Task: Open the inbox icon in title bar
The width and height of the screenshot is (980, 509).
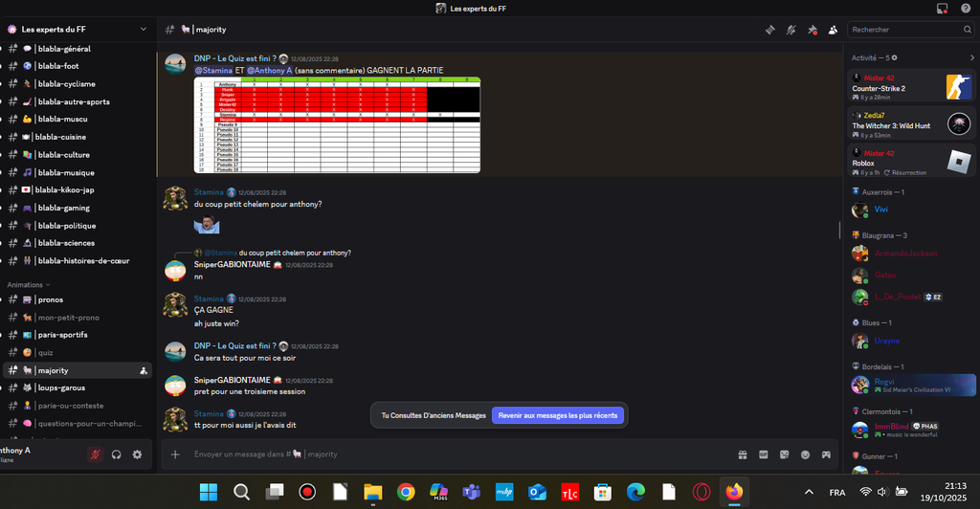Action: pos(942,8)
